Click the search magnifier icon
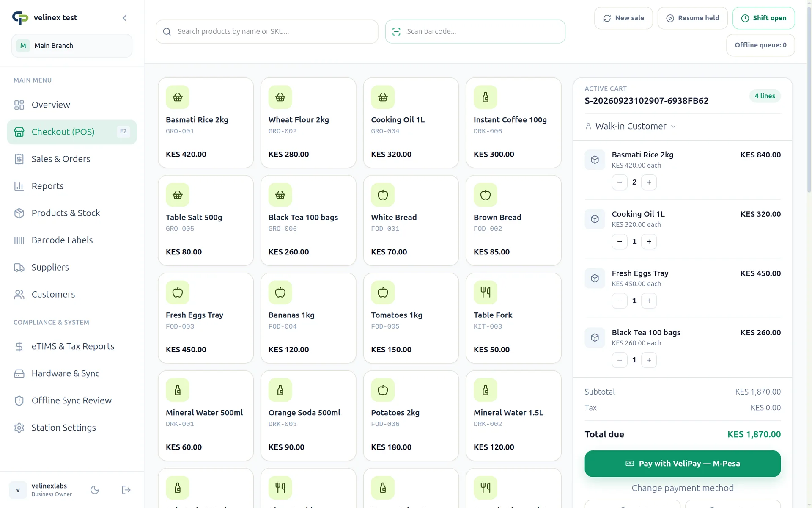The width and height of the screenshot is (812, 508). [167, 31]
